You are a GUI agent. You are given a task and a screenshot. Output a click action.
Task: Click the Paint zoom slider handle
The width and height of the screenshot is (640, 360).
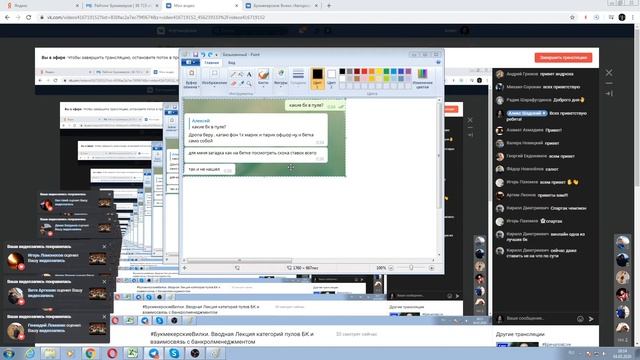pyautogui.click(x=411, y=268)
